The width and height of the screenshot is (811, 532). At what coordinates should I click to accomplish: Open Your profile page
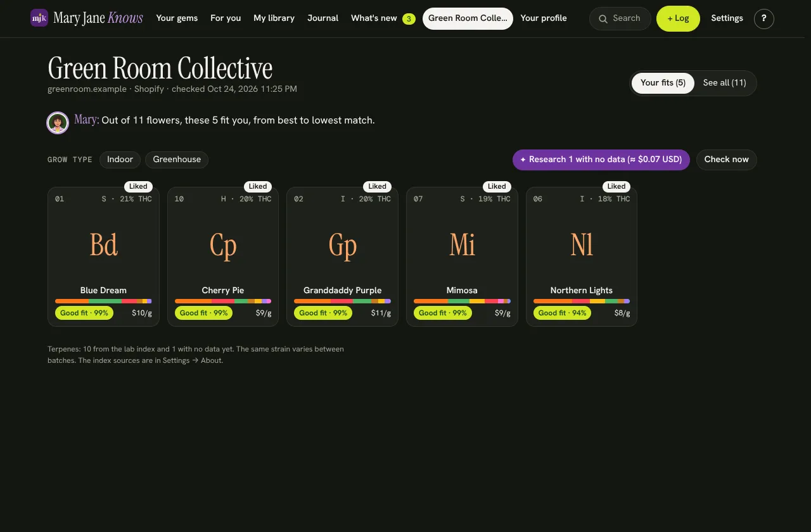pyautogui.click(x=544, y=18)
